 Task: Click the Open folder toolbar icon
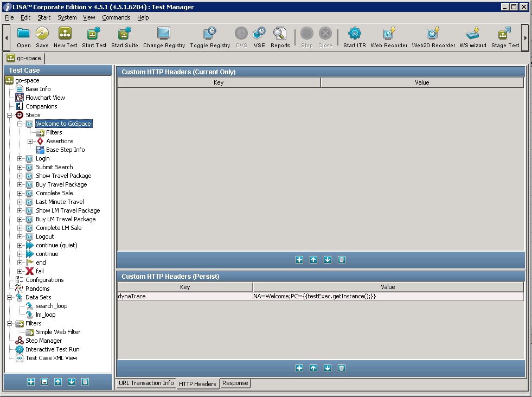(23, 33)
